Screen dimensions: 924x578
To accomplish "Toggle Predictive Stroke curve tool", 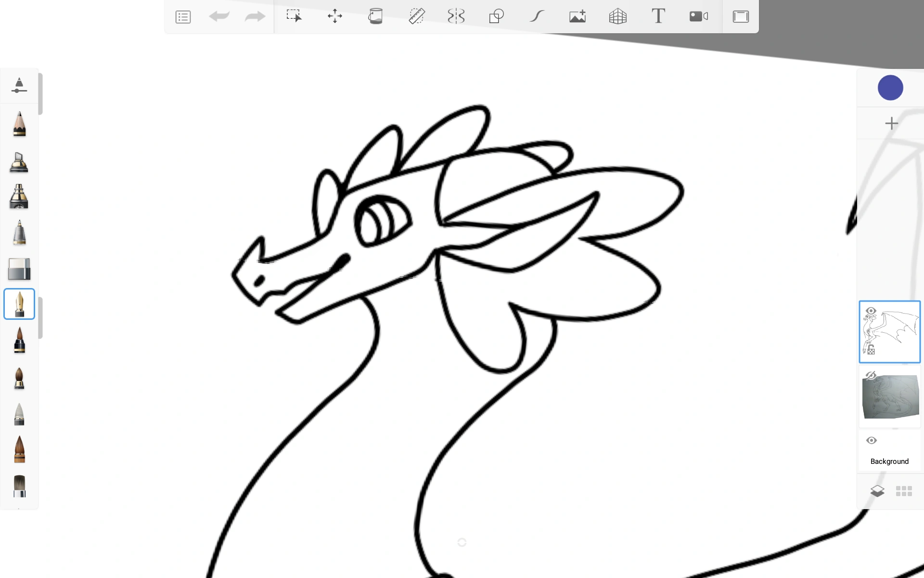I will coord(537,16).
